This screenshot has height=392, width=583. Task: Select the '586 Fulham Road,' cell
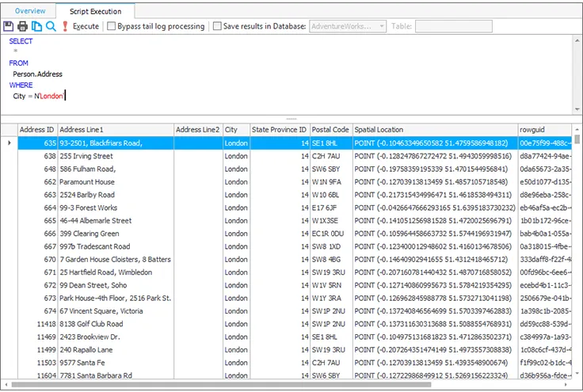(x=116, y=169)
